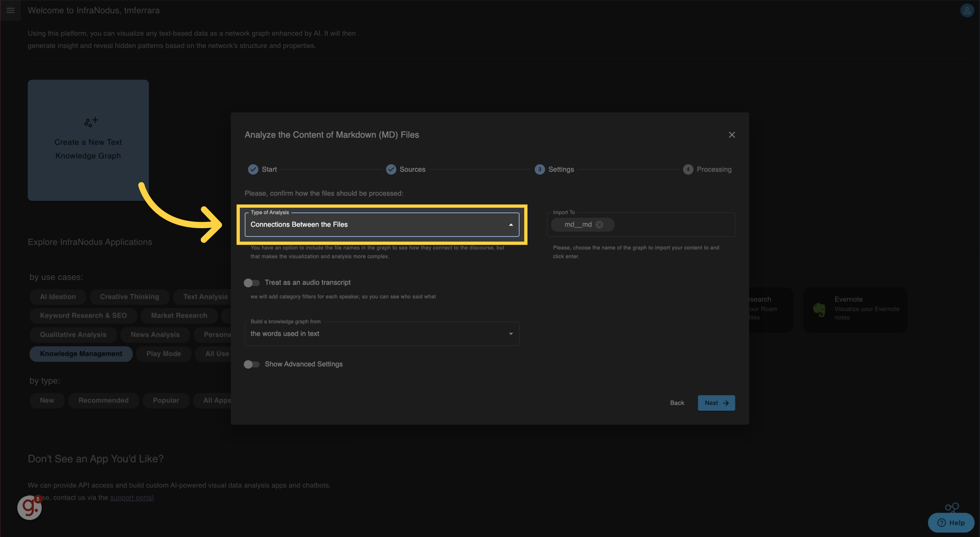Select the Processing step number 4

688,169
